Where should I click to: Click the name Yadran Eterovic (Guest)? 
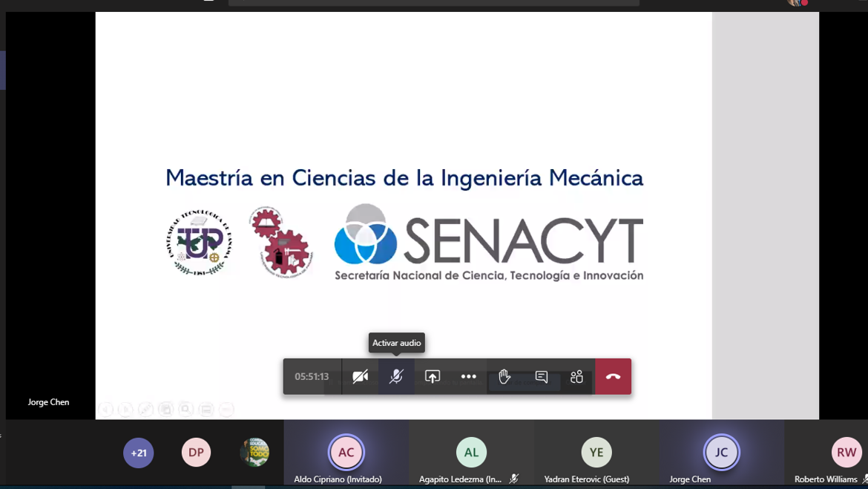pyautogui.click(x=587, y=479)
